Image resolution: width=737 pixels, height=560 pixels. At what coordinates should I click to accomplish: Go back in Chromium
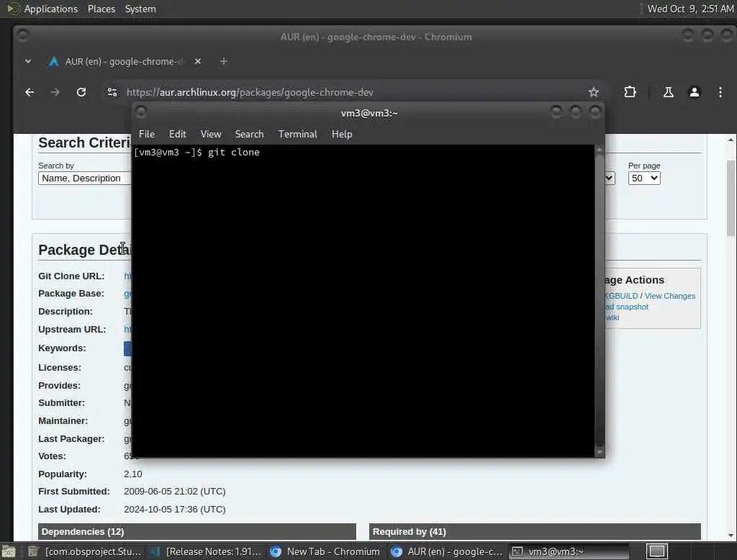pyautogui.click(x=29, y=92)
